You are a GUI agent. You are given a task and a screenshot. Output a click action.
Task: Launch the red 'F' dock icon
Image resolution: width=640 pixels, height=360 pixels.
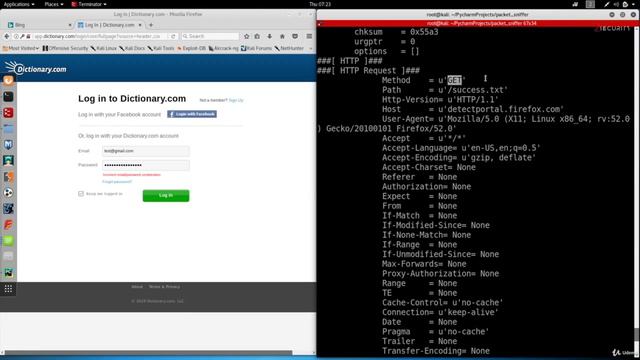point(8,224)
